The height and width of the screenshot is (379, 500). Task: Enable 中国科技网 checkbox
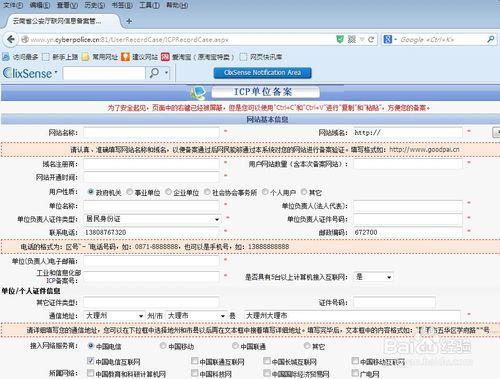[x=195, y=373]
